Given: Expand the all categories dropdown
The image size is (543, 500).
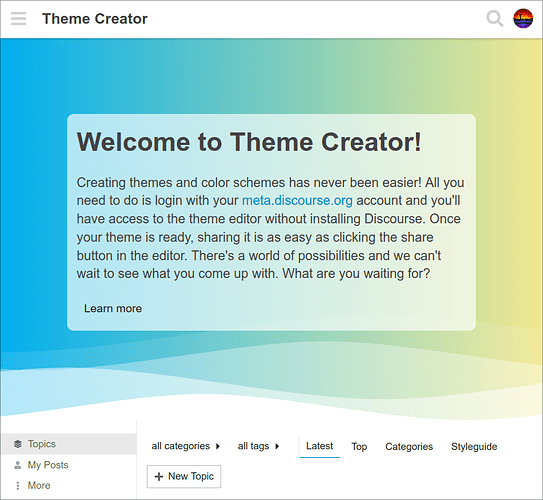Looking at the screenshot, I should click(186, 446).
